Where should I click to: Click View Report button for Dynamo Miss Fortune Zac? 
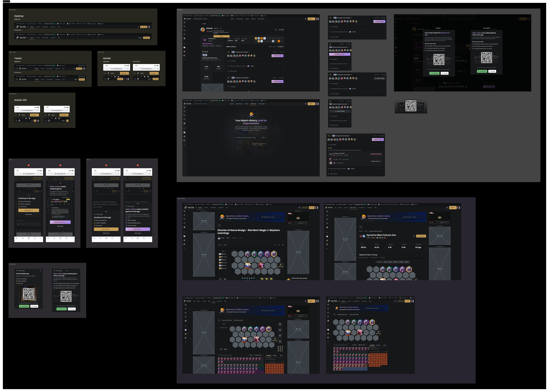(x=421, y=236)
